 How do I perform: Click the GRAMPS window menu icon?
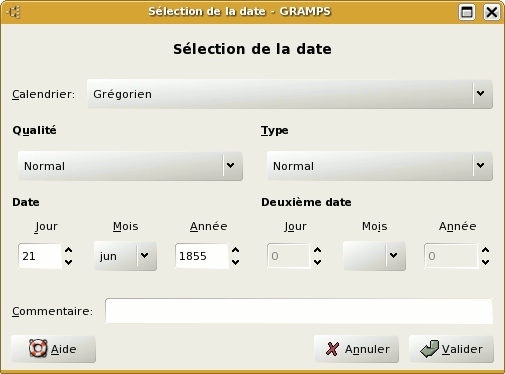pos(14,12)
